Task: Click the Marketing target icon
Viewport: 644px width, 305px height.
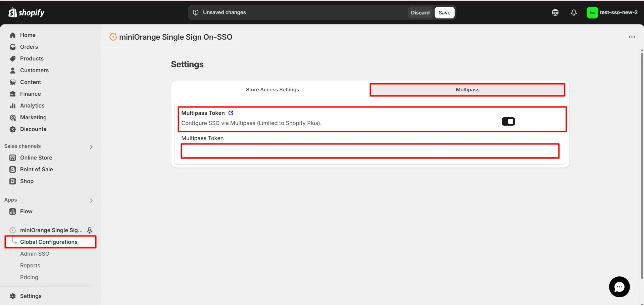Action: (x=13, y=117)
